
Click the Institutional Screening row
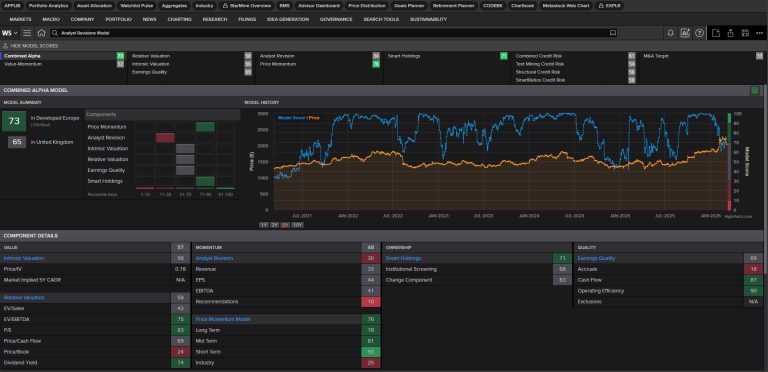pyautogui.click(x=477, y=269)
